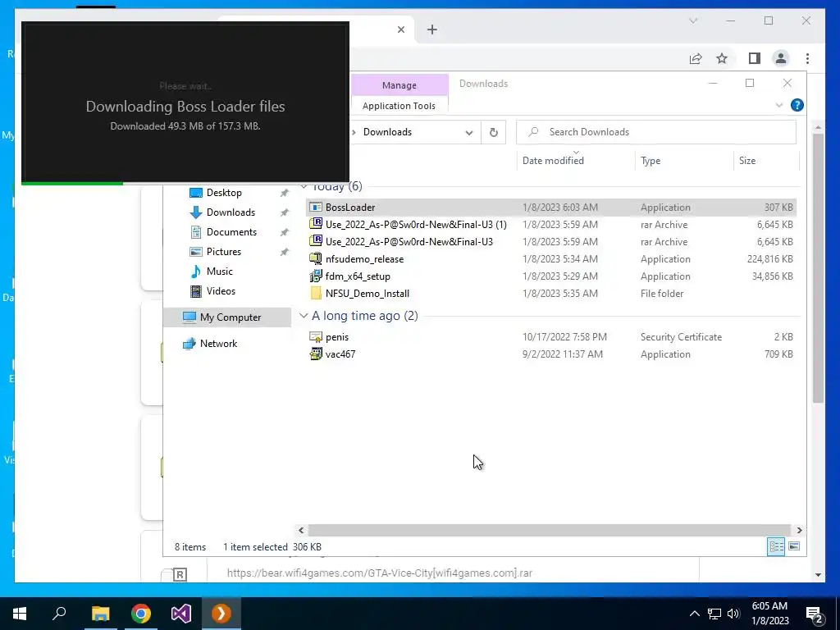
Task: Click the 10/17/2022 7:58 PM date
Action: 564,337
